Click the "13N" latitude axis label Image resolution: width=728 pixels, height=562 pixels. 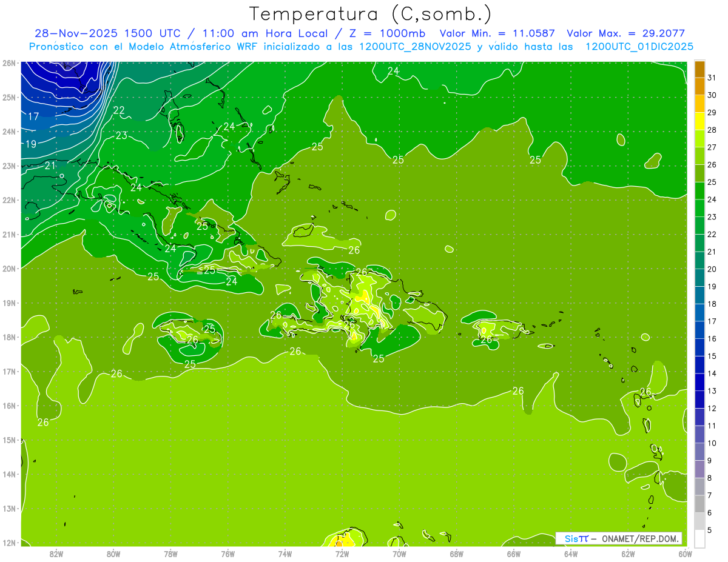pos(8,509)
